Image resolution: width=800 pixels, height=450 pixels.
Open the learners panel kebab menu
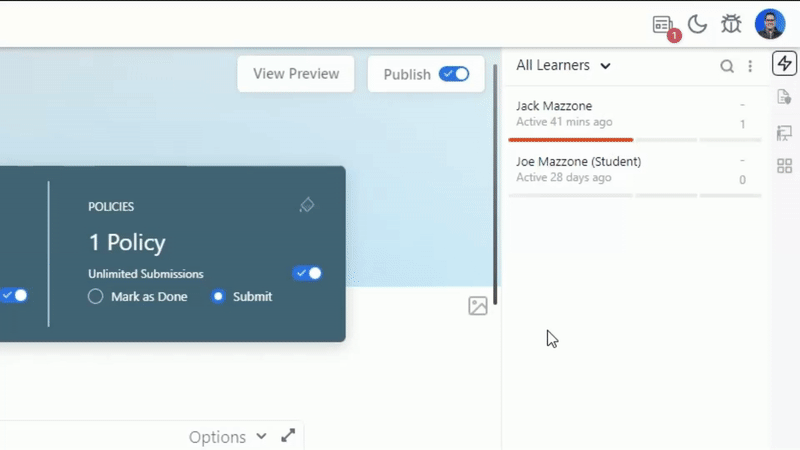750,66
